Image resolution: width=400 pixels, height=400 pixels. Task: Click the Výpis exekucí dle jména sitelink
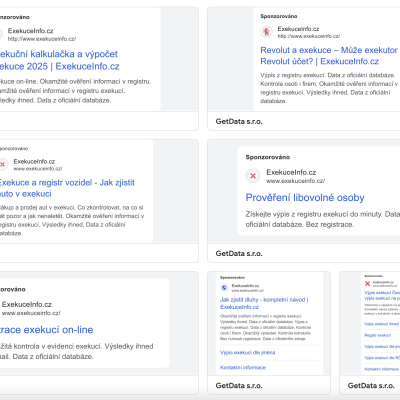pos(248,352)
